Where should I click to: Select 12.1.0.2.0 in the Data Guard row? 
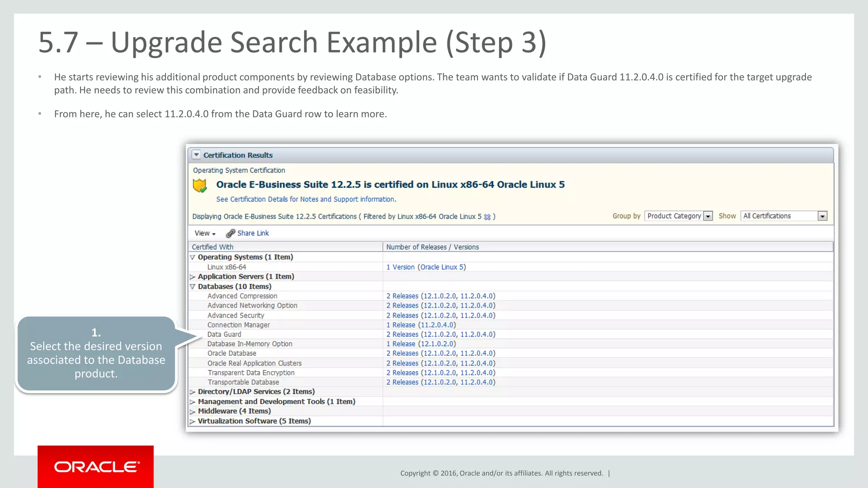click(x=440, y=334)
